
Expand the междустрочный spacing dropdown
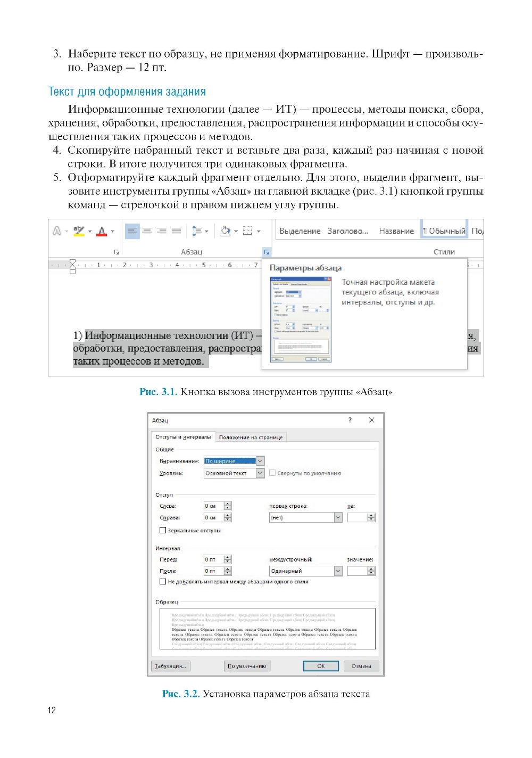click(x=338, y=571)
